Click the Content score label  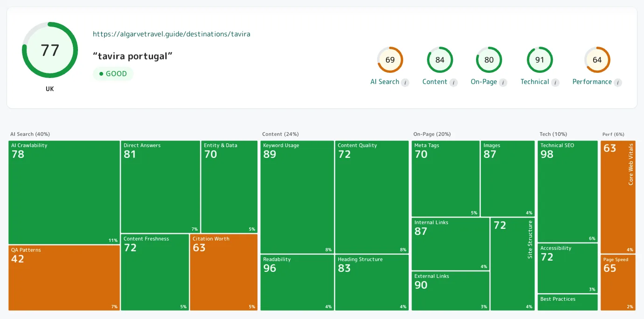tap(435, 82)
